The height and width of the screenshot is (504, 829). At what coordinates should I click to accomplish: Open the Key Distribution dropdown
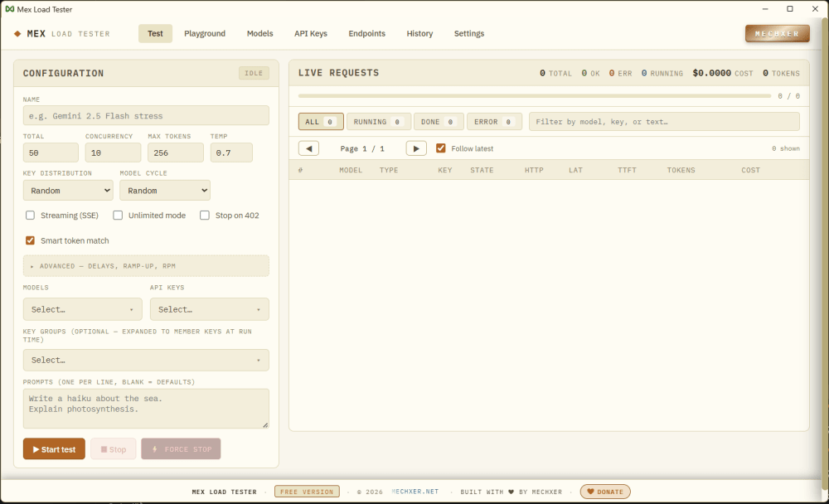[x=68, y=191]
